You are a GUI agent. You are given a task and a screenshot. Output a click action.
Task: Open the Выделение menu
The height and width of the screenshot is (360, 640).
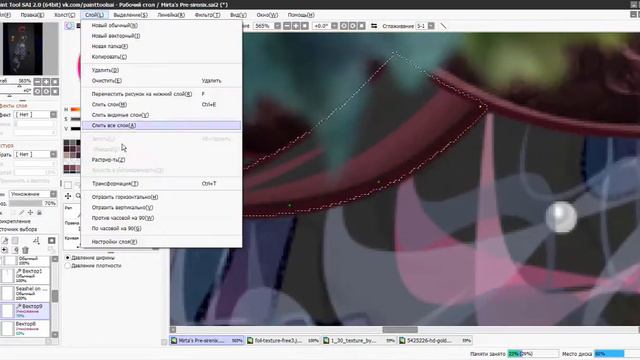(130, 15)
